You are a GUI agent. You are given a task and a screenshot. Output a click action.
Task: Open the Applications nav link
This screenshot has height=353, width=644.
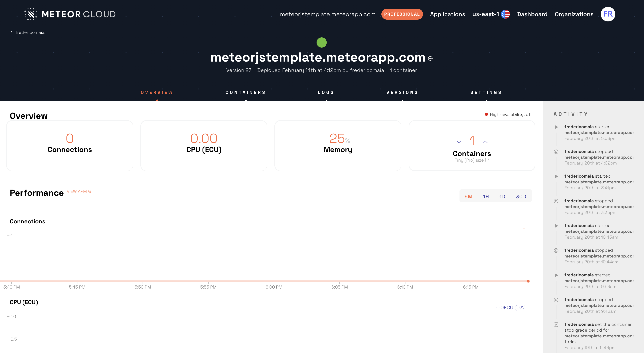tap(447, 14)
